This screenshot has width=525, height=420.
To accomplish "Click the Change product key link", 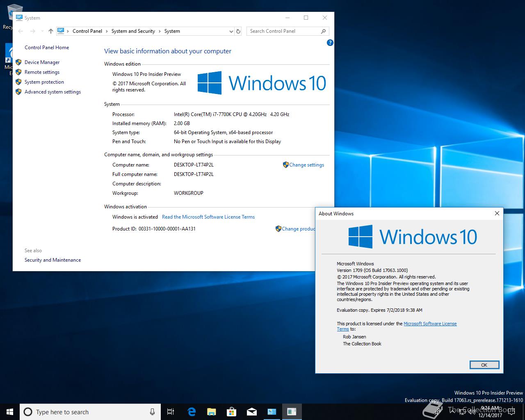I will point(298,229).
